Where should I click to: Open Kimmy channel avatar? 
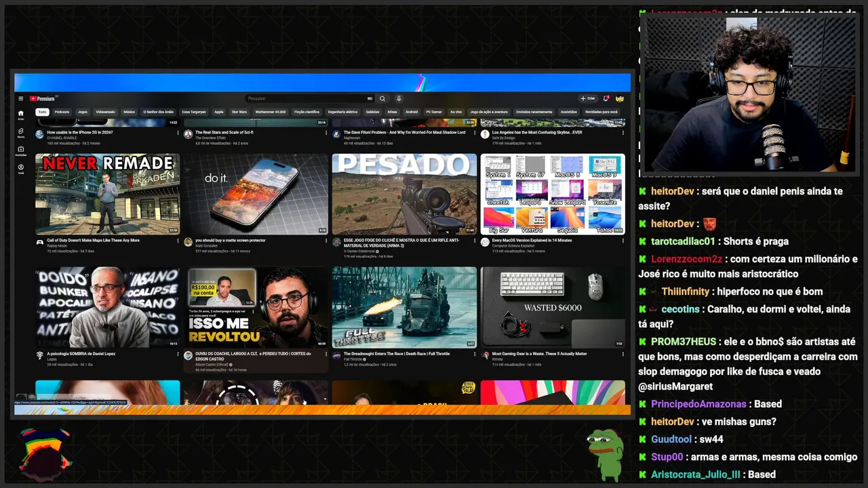click(485, 355)
